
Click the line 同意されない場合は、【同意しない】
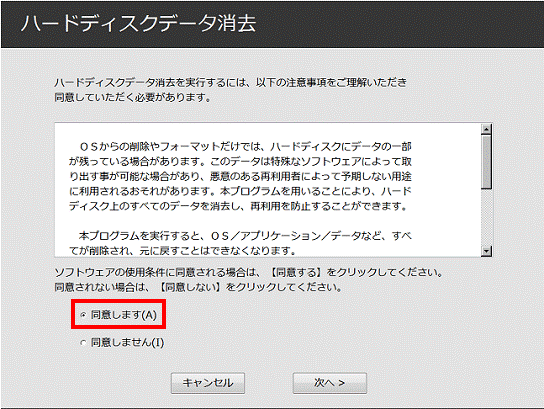(x=198, y=287)
